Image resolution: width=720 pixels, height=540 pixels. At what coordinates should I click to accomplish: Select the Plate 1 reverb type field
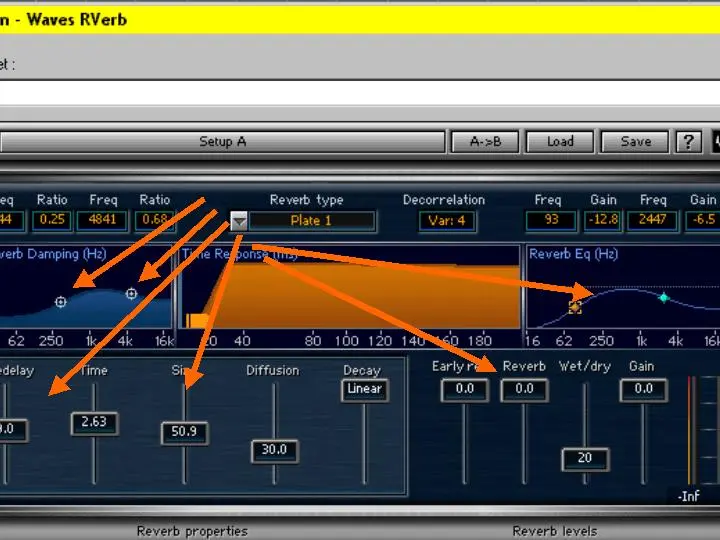click(312, 221)
